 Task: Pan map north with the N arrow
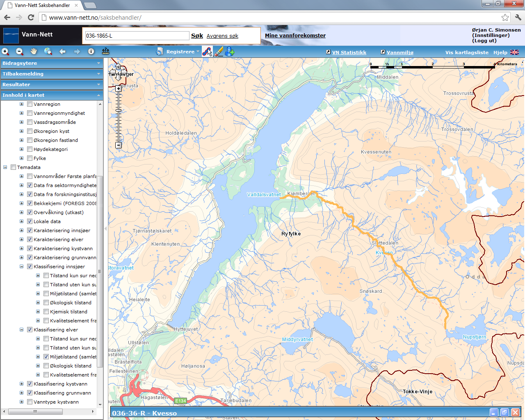118,66
